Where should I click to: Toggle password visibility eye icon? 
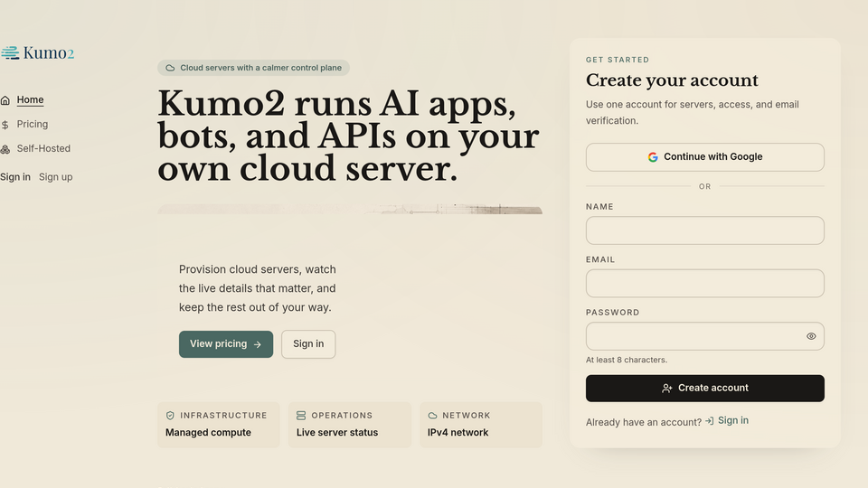(x=811, y=336)
